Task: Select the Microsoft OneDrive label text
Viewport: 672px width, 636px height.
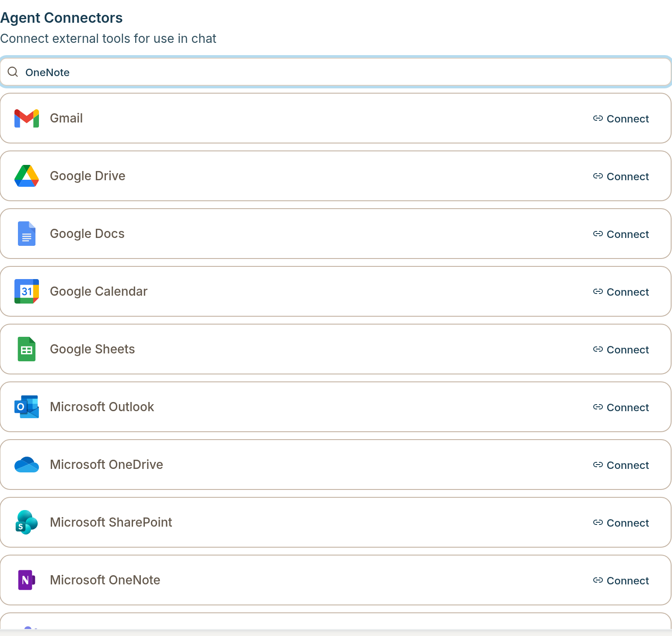Action: [106, 465]
